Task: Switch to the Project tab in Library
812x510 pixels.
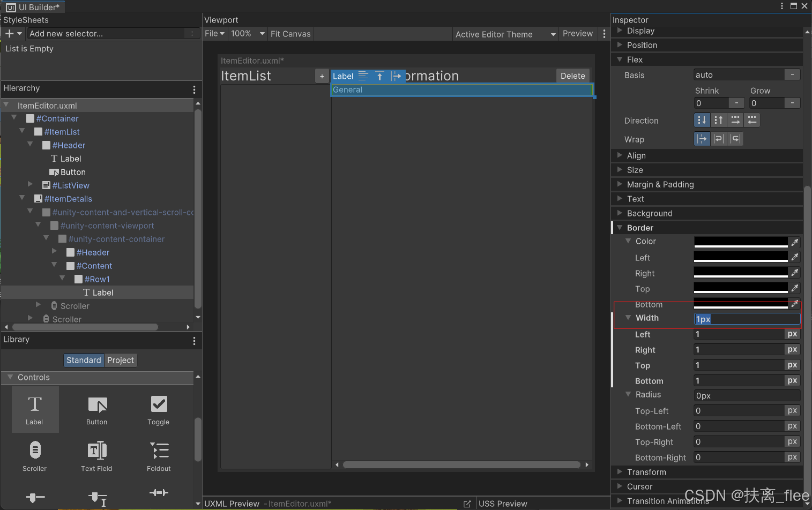Action: (120, 360)
